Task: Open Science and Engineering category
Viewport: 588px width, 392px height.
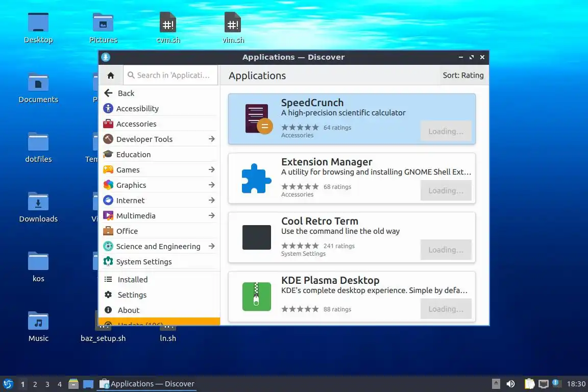Action: pyautogui.click(x=158, y=247)
